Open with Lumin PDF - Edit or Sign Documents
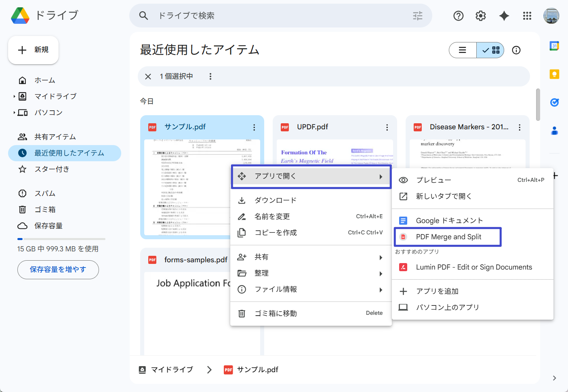 pos(473,267)
